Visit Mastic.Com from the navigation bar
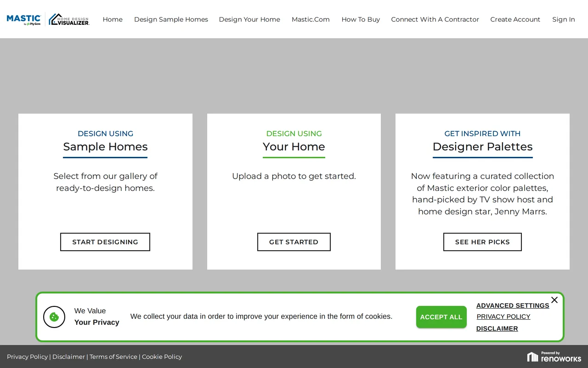The height and width of the screenshot is (368, 588). click(x=311, y=19)
